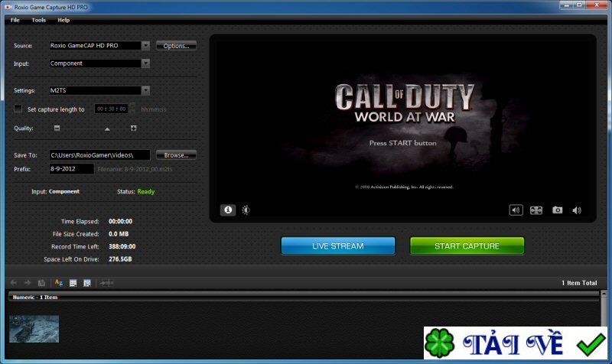Screen dimensions: 612x364
Task: Click the capture length time field
Action: (x=112, y=109)
